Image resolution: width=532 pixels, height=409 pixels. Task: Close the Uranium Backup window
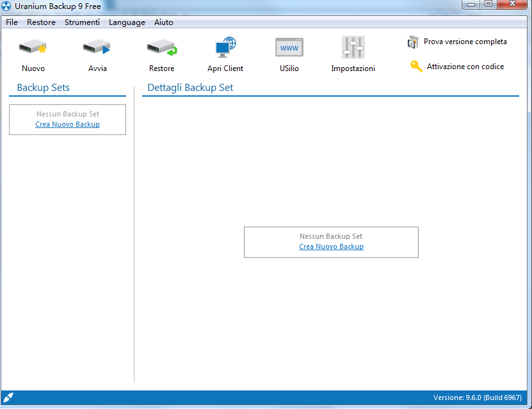coord(512,4)
